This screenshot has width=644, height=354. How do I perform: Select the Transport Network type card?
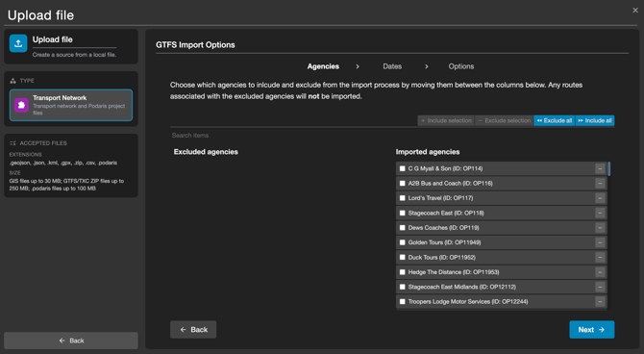click(x=71, y=105)
